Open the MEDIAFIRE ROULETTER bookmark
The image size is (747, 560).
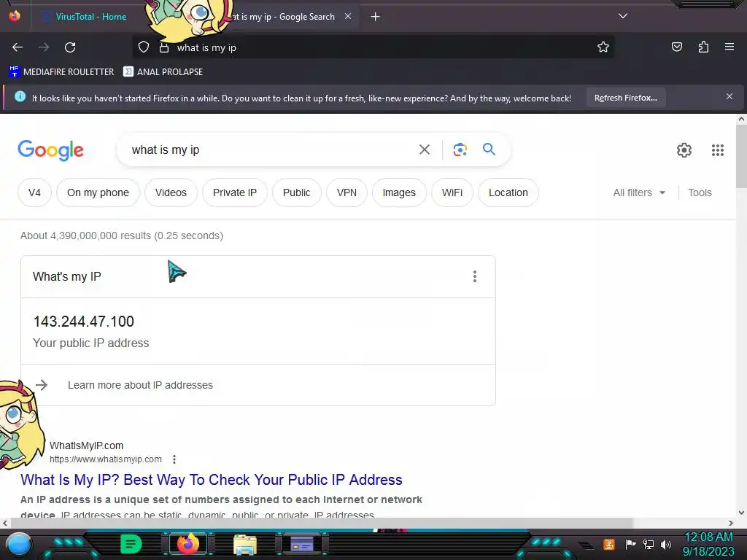[61, 72]
